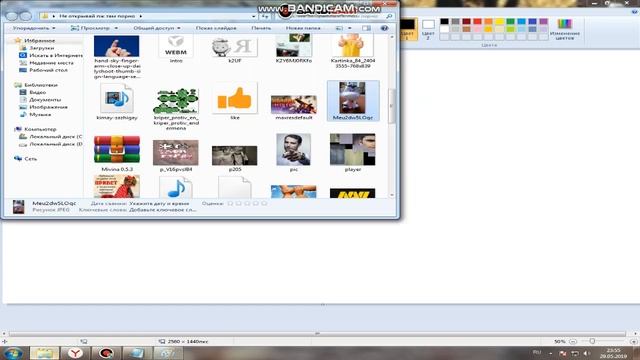
Task: Click the search magnifier icon in Explorer
Action: (389, 16)
